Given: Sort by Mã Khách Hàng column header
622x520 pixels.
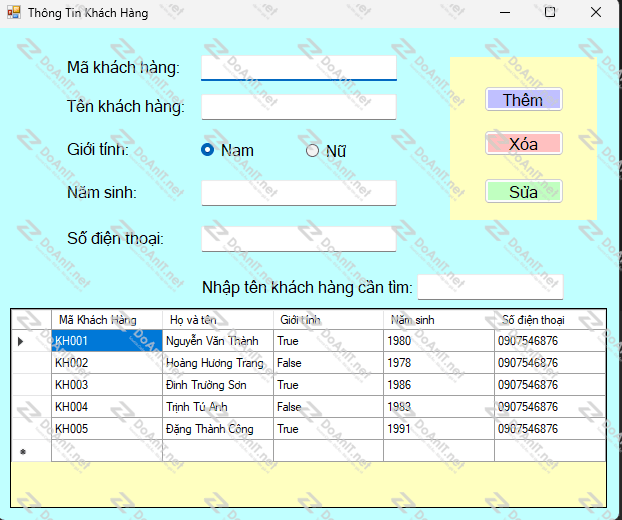Looking at the screenshot, I should point(106,320).
